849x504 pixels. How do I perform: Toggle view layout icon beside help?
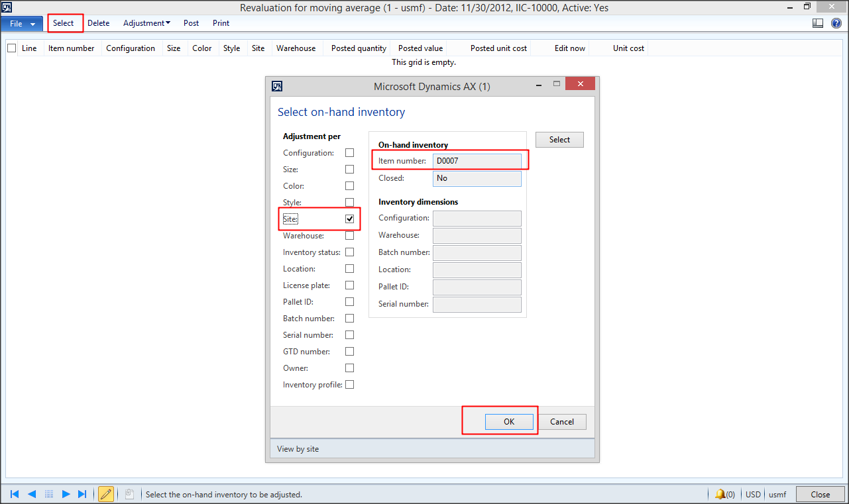[818, 23]
